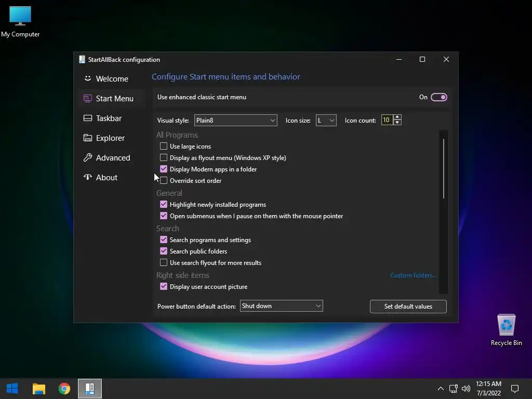Increase icon count with up arrow

point(397,117)
